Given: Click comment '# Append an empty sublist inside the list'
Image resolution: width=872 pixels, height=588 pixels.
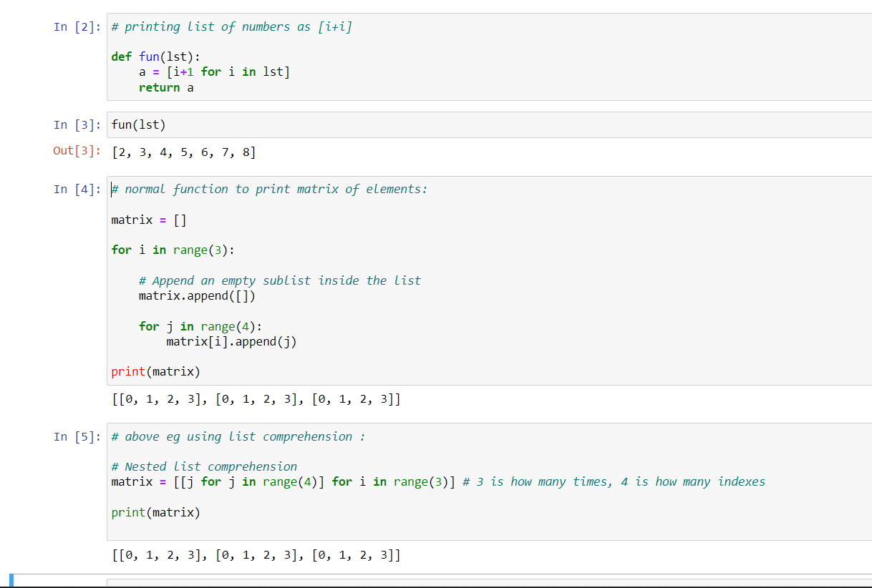Looking at the screenshot, I should [280, 280].
